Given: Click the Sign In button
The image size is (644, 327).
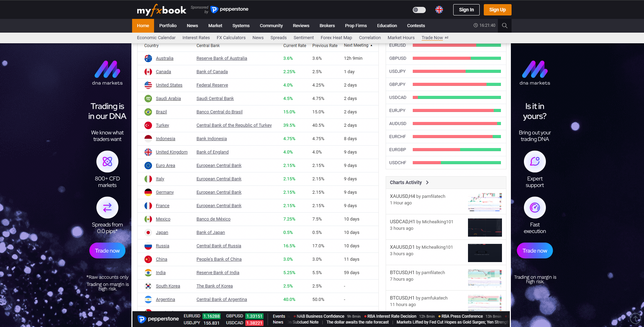Looking at the screenshot, I should click(x=466, y=10).
